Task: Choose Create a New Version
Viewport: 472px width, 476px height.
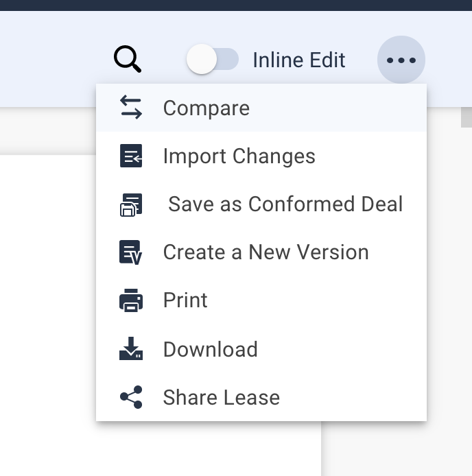Action: click(265, 252)
